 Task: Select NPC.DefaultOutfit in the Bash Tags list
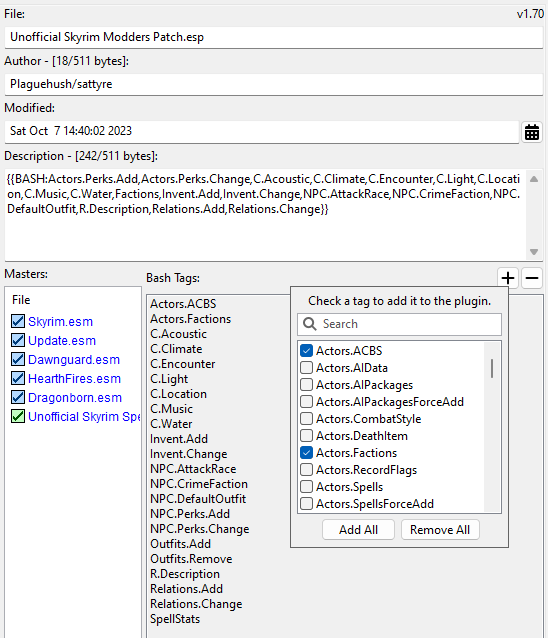[x=198, y=499]
